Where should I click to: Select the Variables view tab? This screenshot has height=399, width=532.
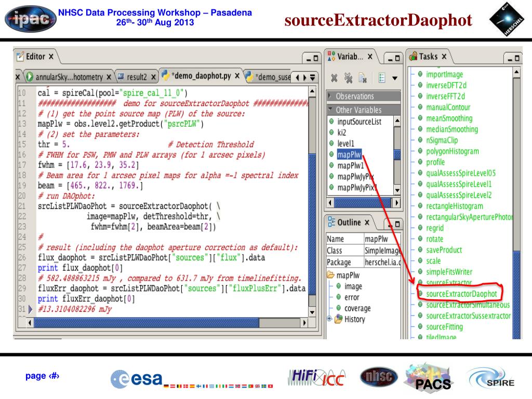click(x=350, y=56)
